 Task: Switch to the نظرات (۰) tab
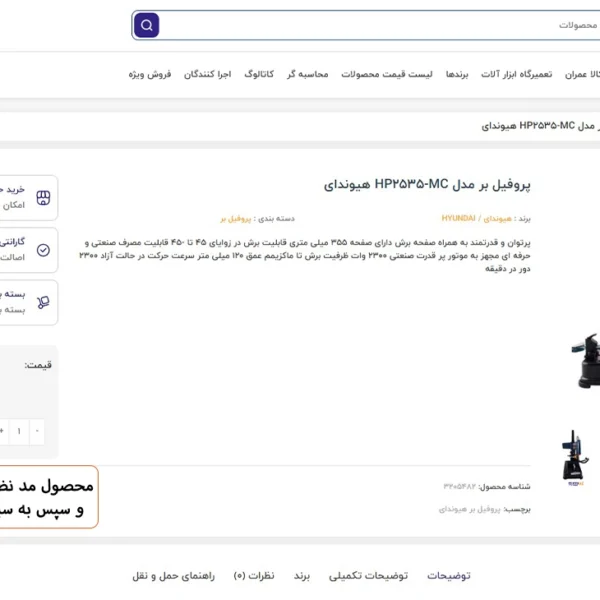[x=254, y=576]
